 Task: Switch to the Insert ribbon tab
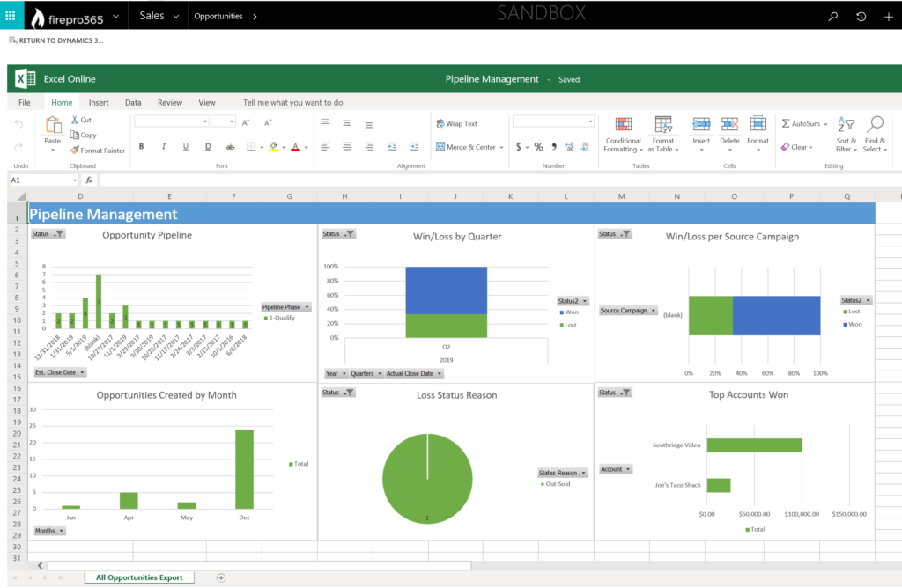coord(99,102)
